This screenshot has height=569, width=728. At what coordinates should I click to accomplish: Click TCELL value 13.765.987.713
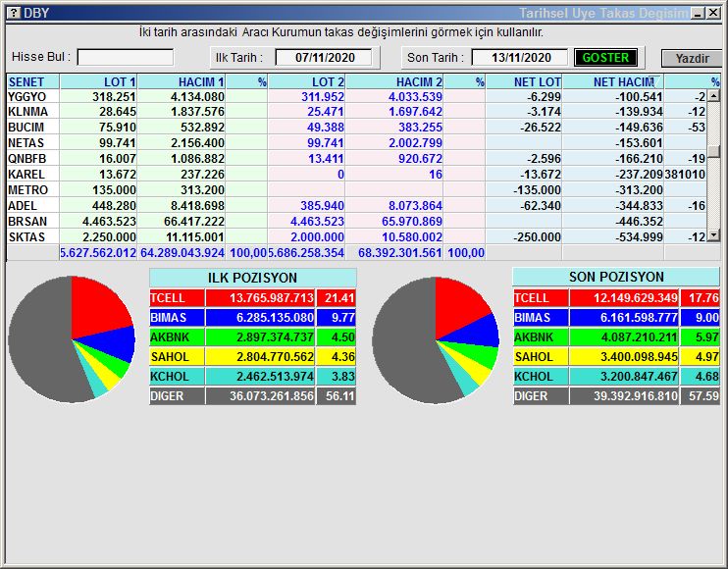(x=272, y=298)
